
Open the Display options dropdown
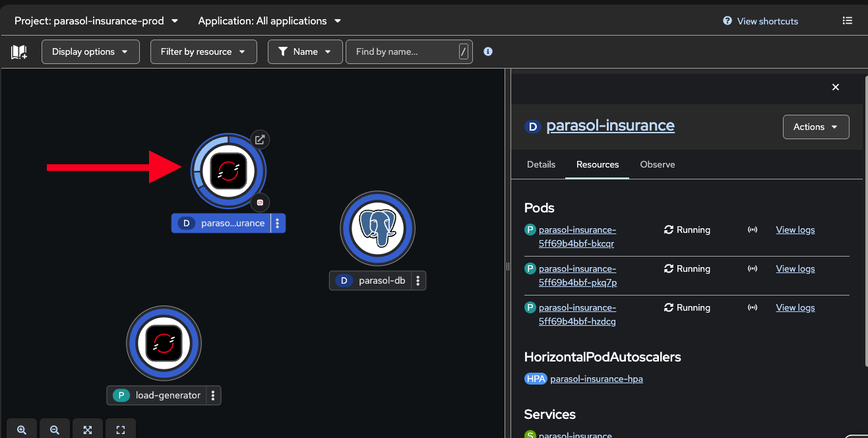click(x=90, y=51)
